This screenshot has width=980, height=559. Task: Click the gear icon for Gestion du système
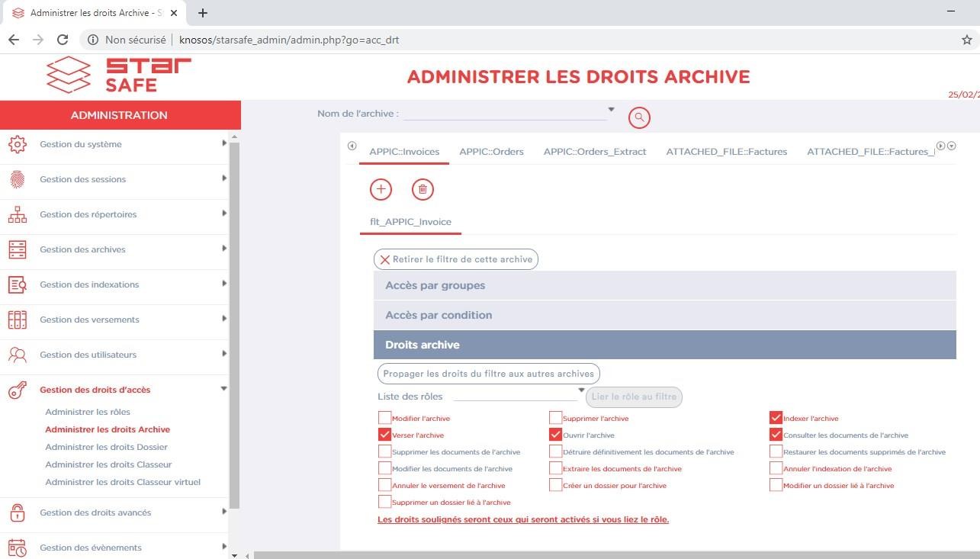(x=17, y=144)
